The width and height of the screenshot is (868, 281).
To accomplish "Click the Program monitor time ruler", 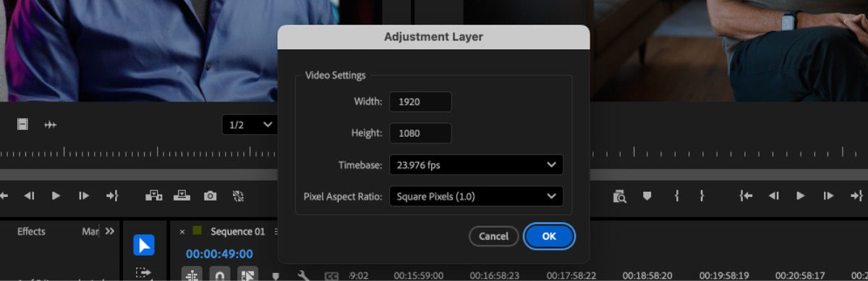I will pos(728,153).
